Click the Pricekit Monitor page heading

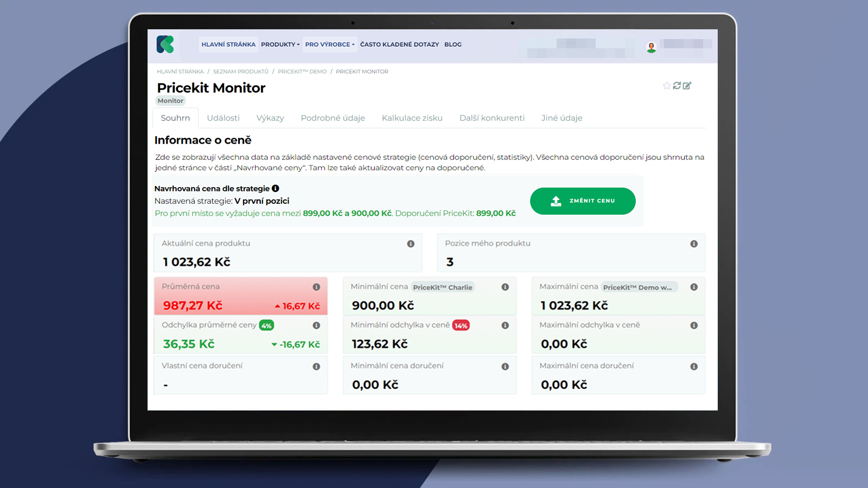point(211,88)
